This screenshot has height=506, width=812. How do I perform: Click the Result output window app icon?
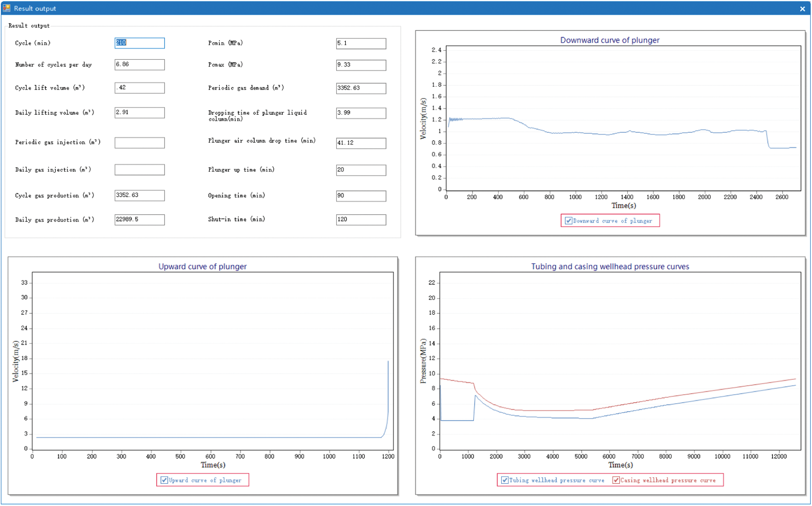click(x=6, y=8)
